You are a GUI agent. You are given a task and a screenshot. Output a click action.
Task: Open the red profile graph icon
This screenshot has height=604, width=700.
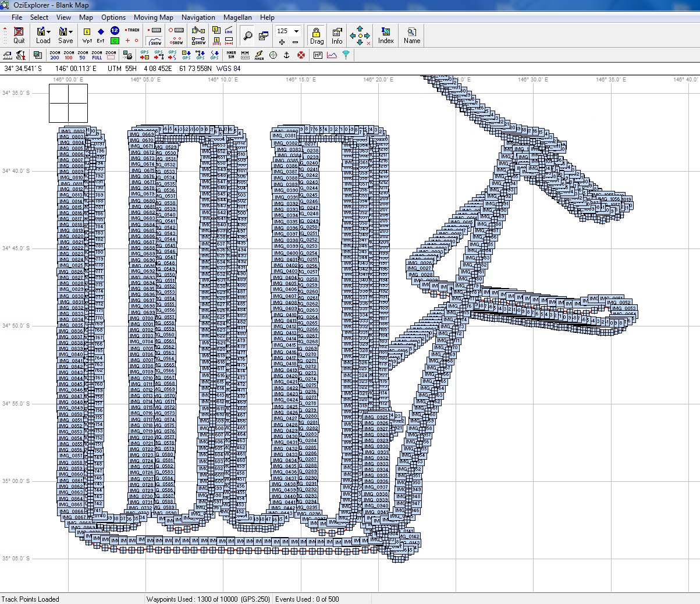tap(332, 55)
